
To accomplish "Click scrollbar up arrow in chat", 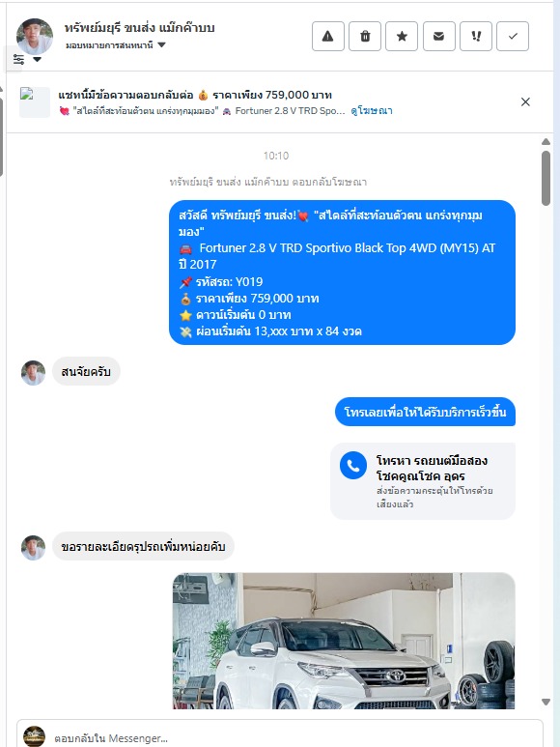I will pos(546,141).
